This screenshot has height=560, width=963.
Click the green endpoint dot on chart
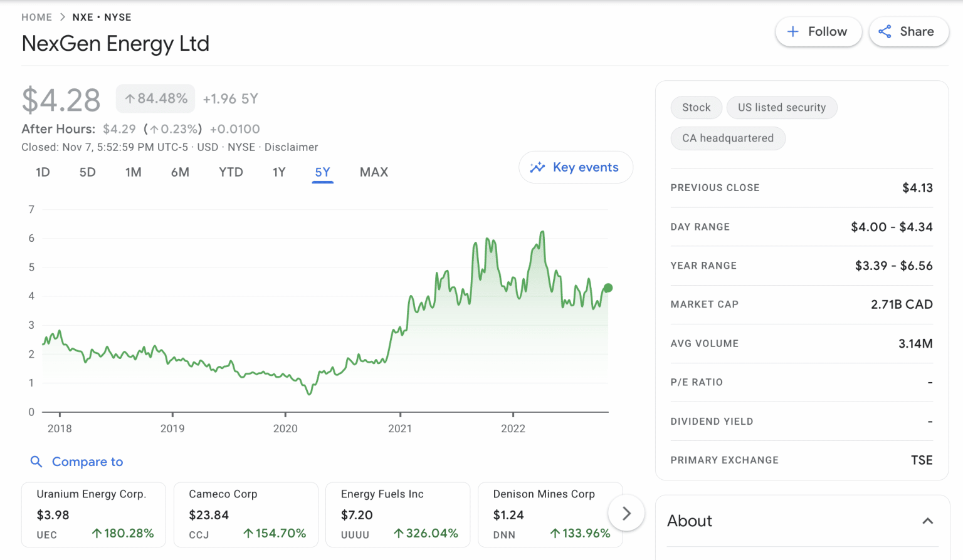point(608,288)
